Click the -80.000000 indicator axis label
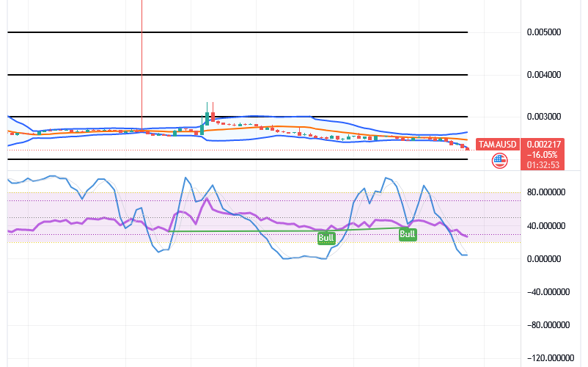The width and height of the screenshot is (588, 367). point(548,325)
